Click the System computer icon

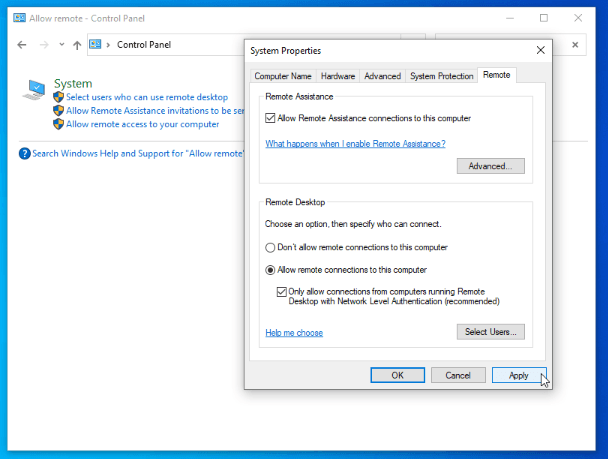click(x=36, y=91)
